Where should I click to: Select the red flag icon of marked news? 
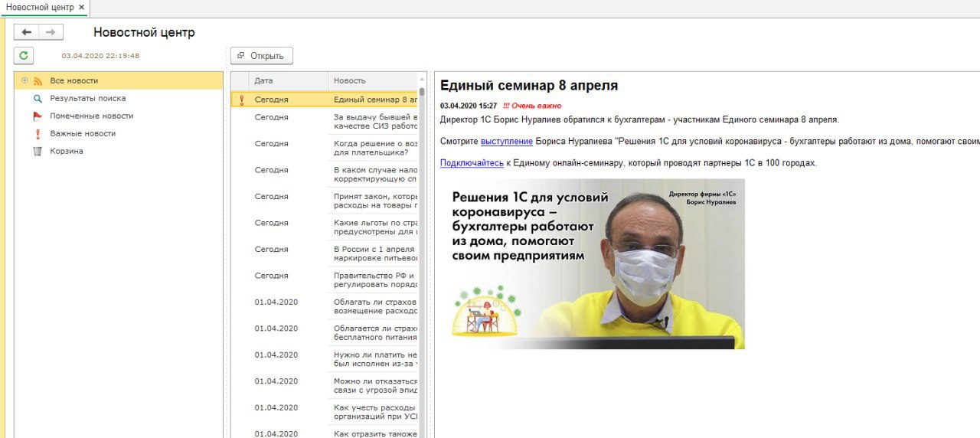38,116
